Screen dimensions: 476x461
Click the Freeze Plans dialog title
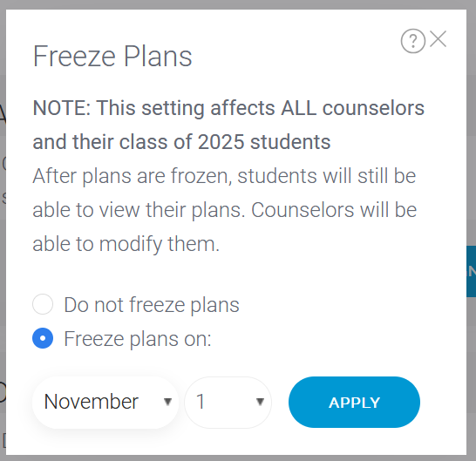(112, 57)
